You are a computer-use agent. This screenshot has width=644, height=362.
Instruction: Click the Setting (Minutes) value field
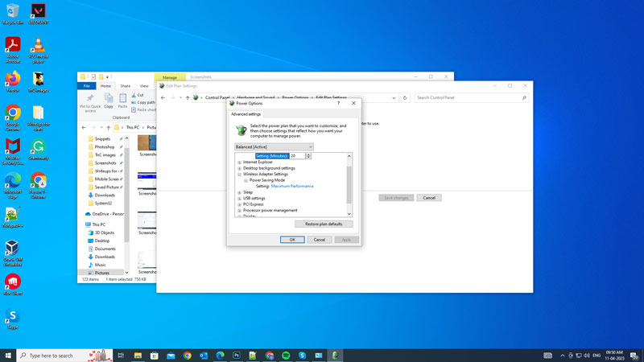click(x=297, y=156)
